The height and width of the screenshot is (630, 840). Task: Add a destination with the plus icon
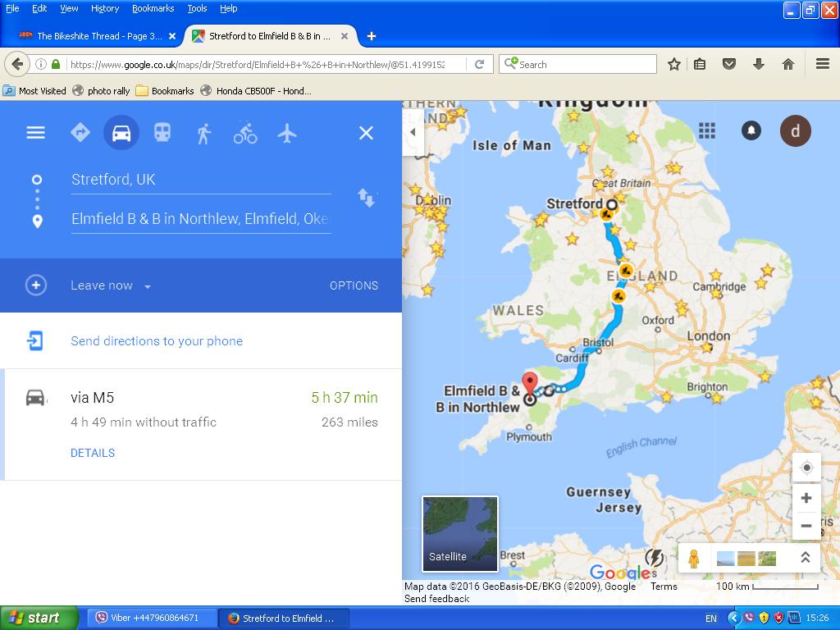[36, 285]
